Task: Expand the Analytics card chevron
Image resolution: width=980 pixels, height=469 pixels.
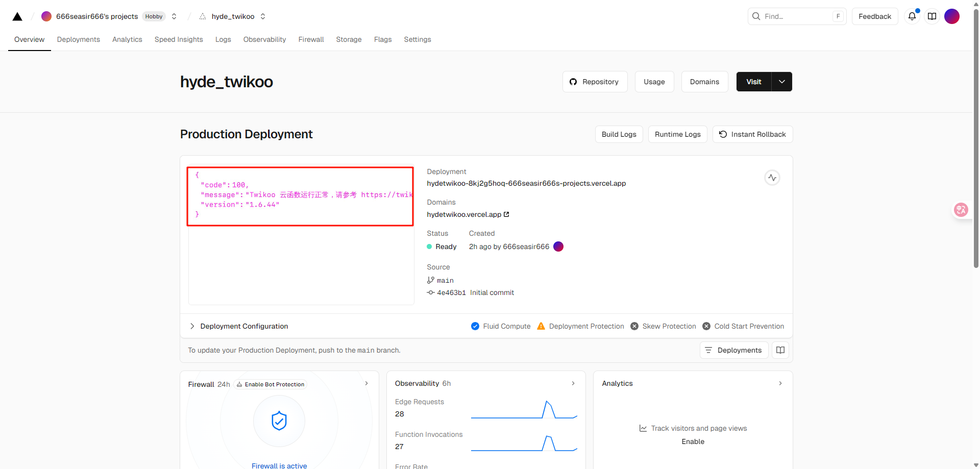Action: tap(780, 383)
